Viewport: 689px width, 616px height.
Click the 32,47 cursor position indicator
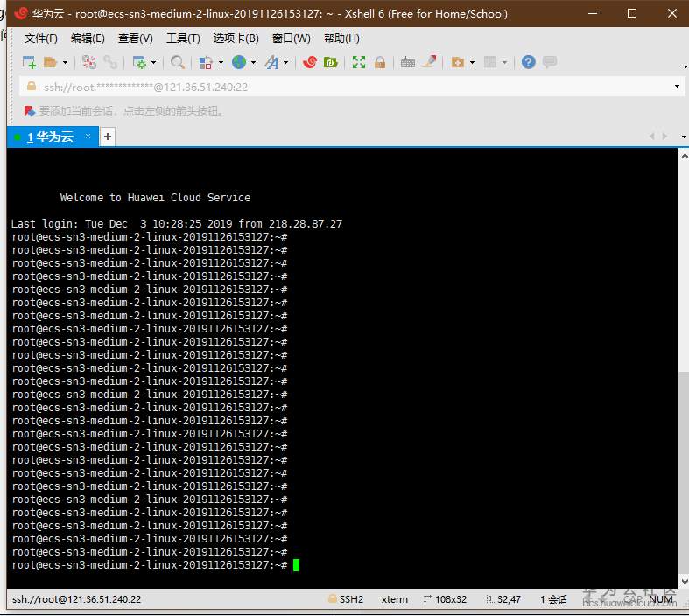(503, 599)
